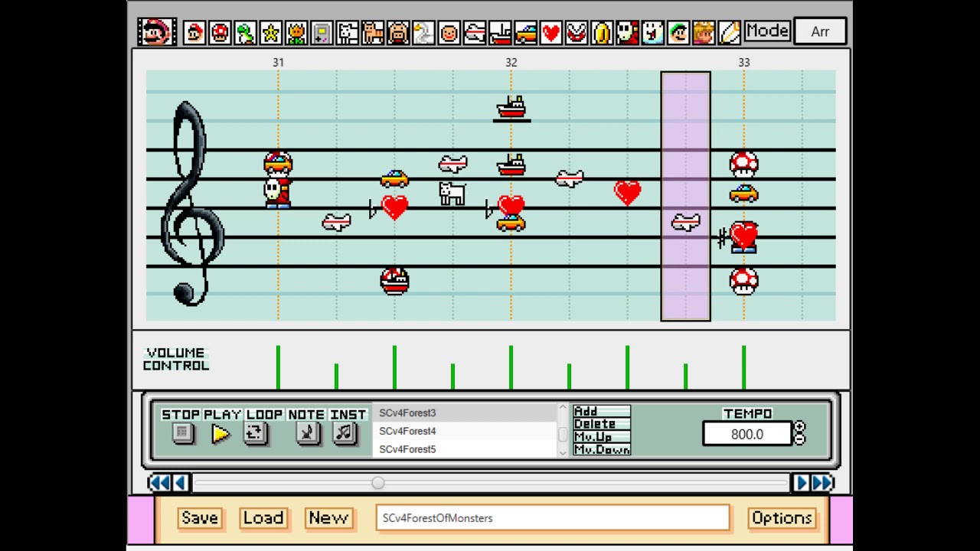Viewport: 980px width, 551px height.
Task: Click the Delete button
Action: pyautogui.click(x=602, y=425)
